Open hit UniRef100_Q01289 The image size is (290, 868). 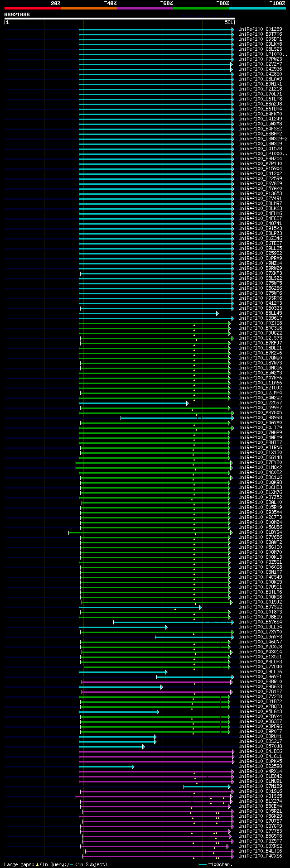point(260,29)
